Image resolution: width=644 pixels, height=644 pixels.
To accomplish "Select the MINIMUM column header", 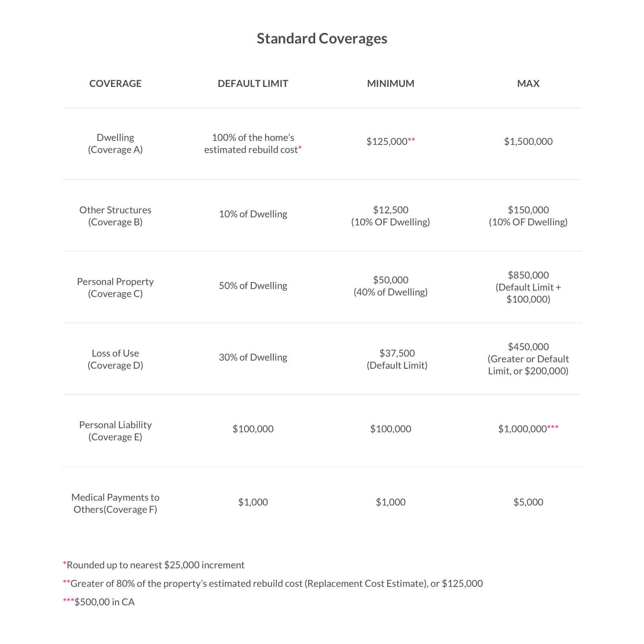I will [x=390, y=84].
